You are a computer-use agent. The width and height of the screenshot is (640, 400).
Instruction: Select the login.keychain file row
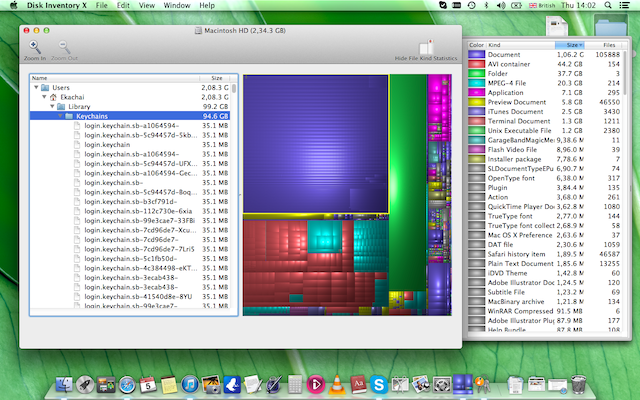131,144
